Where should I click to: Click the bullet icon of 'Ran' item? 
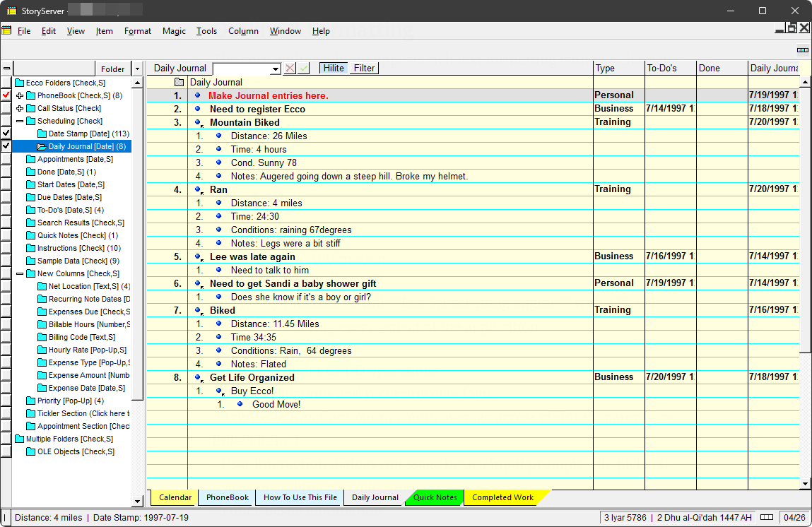pos(198,190)
